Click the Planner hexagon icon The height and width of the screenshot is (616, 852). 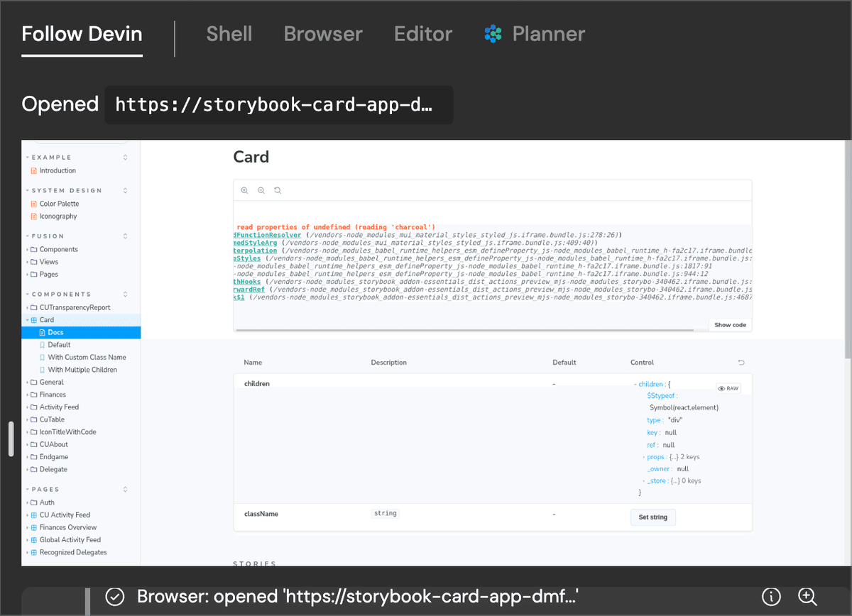tap(493, 33)
